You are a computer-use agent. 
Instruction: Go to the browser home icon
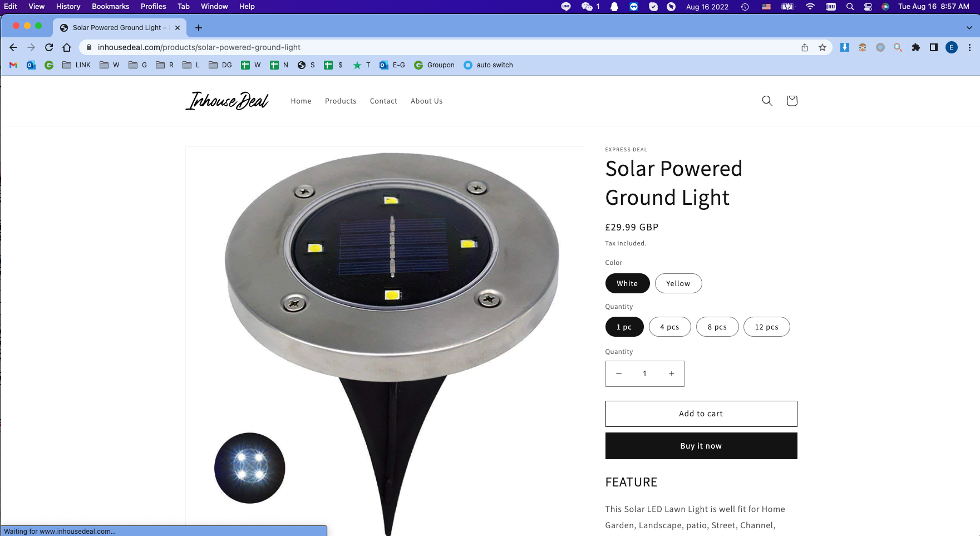pyautogui.click(x=67, y=47)
